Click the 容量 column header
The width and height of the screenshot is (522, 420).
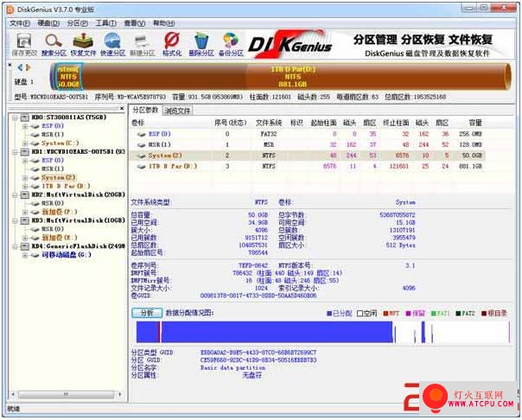click(x=475, y=123)
